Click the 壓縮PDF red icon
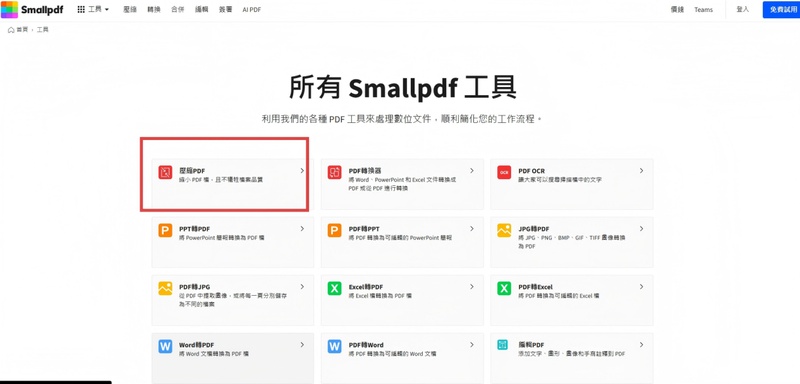 [165, 172]
